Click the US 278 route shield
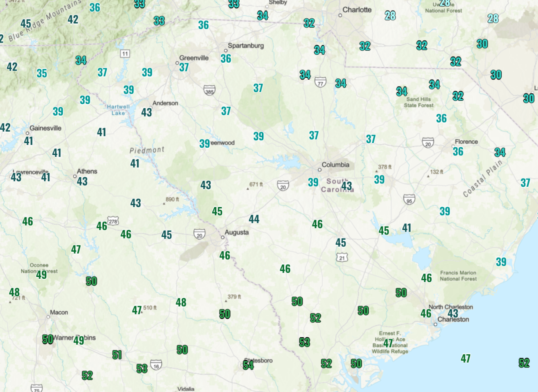Image resolution: width=538 pixels, height=392 pixels. (113, 221)
